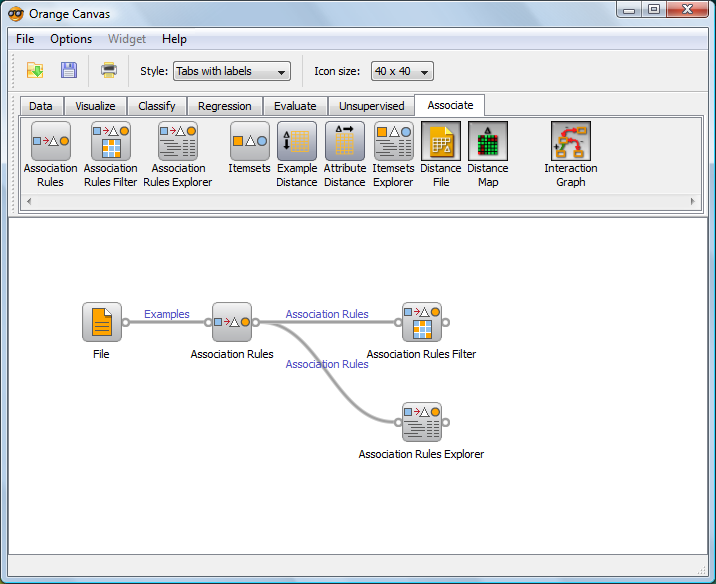This screenshot has height=584, width=716.
Task: Switch to the Classify tab
Action: pyautogui.click(x=157, y=106)
